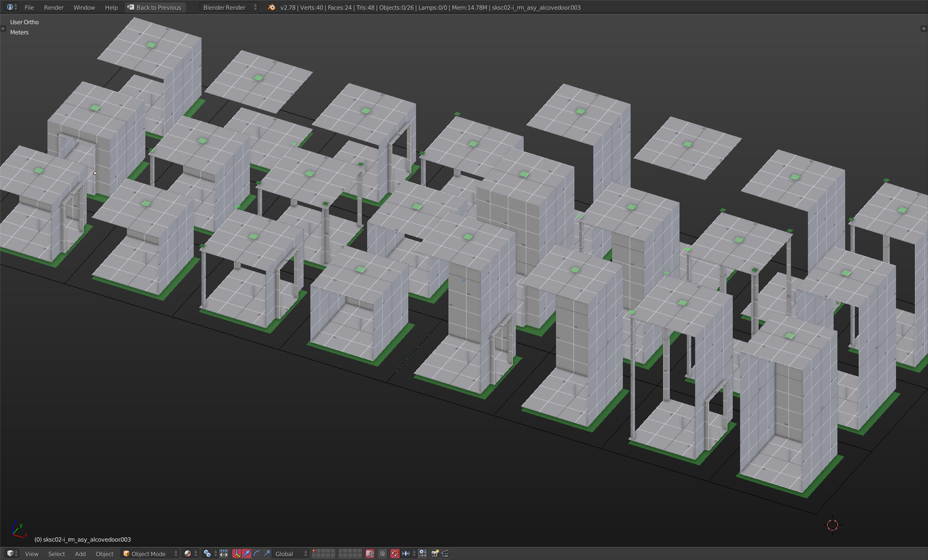Toggle proportional editing circle icon
Screen dimensions: 928x560
pyautogui.click(x=383, y=554)
